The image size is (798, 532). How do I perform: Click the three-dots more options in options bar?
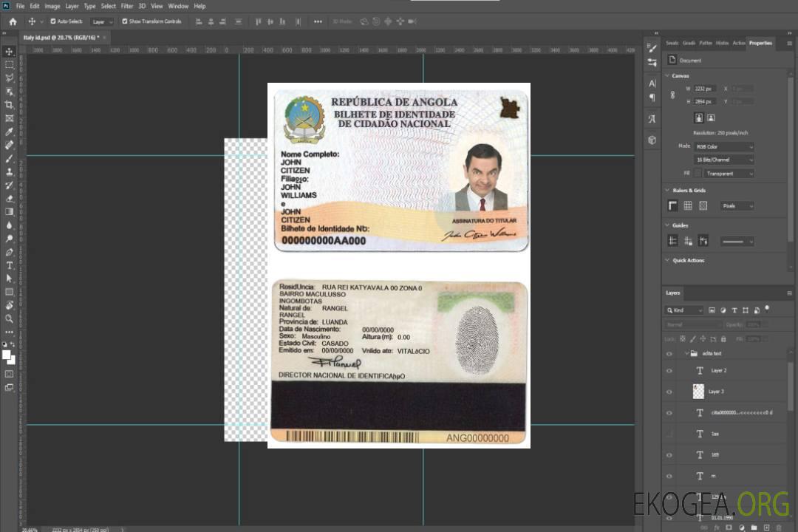click(318, 21)
